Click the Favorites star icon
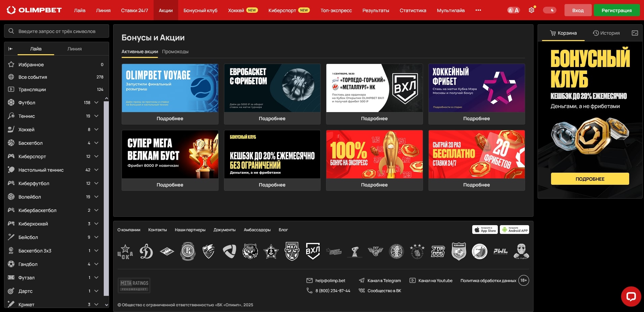 pos(11,64)
